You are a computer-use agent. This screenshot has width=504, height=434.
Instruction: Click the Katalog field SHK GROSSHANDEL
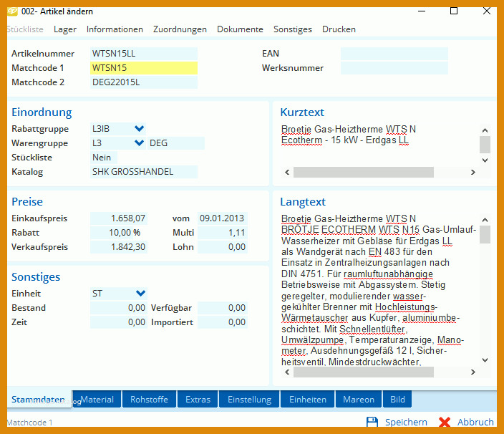144,172
